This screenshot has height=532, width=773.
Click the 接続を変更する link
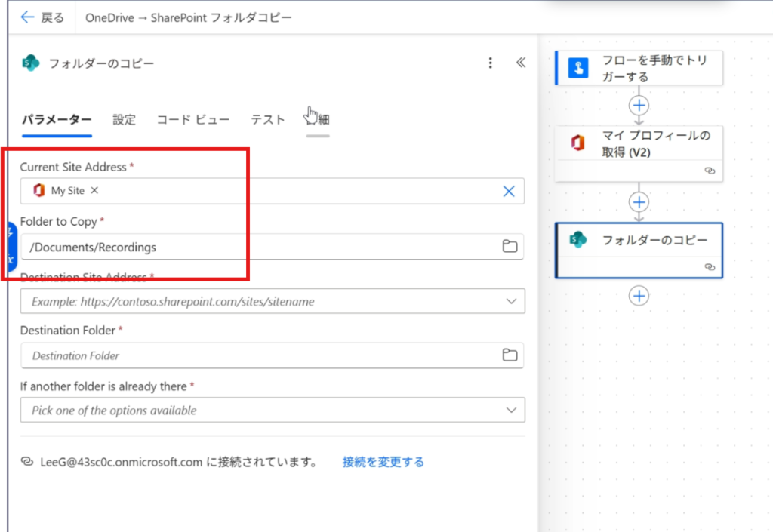point(383,462)
